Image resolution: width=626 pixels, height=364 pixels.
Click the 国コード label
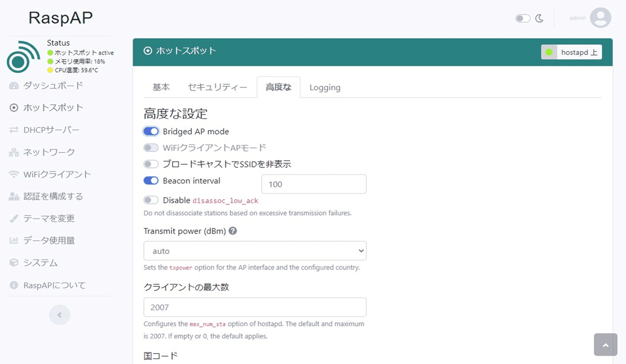click(x=161, y=356)
